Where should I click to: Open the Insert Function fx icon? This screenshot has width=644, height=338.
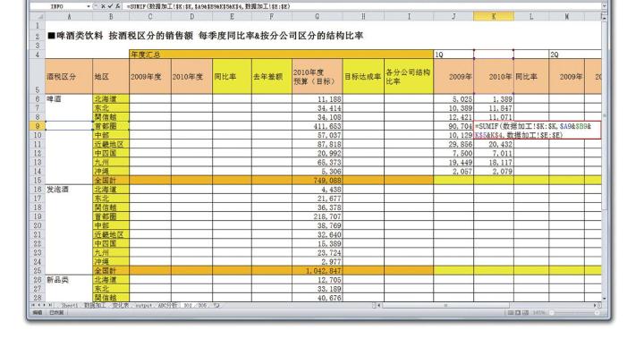click(118, 6)
